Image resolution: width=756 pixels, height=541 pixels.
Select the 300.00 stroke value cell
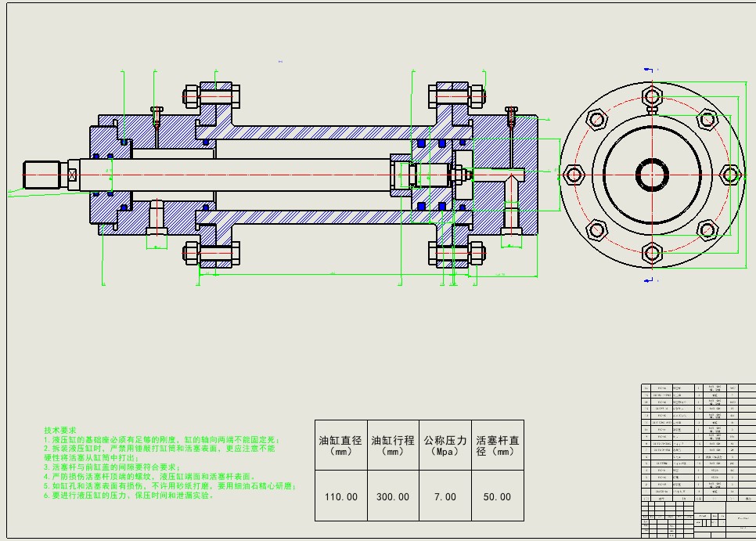tap(393, 496)
